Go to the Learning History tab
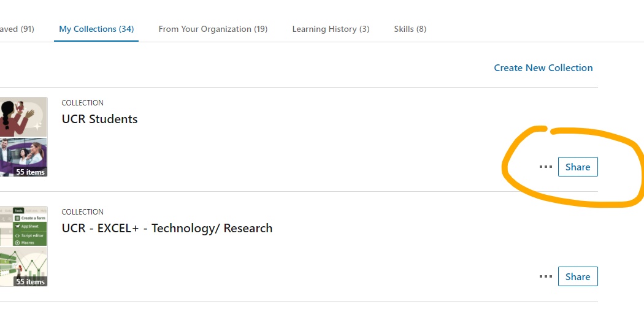This screenshot has width=644, height=315. [331, 29]
